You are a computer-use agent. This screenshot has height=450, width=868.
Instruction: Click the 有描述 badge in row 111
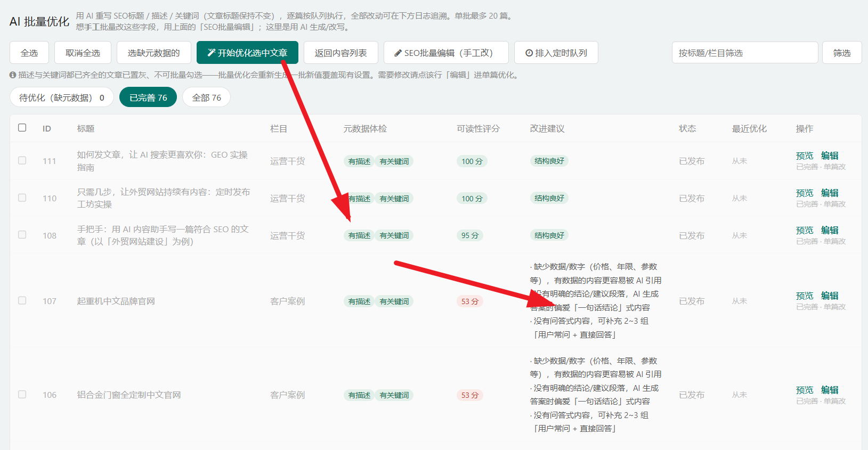(359, 161)
